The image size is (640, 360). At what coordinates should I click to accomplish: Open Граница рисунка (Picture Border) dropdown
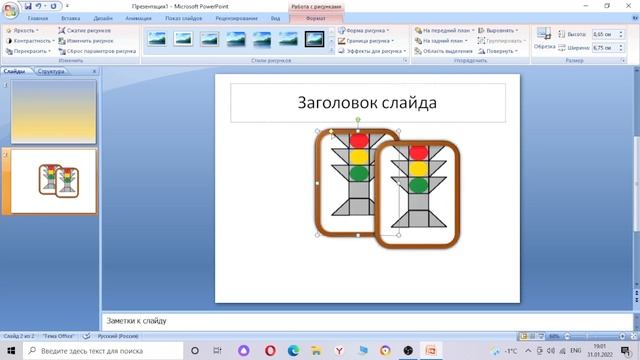366,41
